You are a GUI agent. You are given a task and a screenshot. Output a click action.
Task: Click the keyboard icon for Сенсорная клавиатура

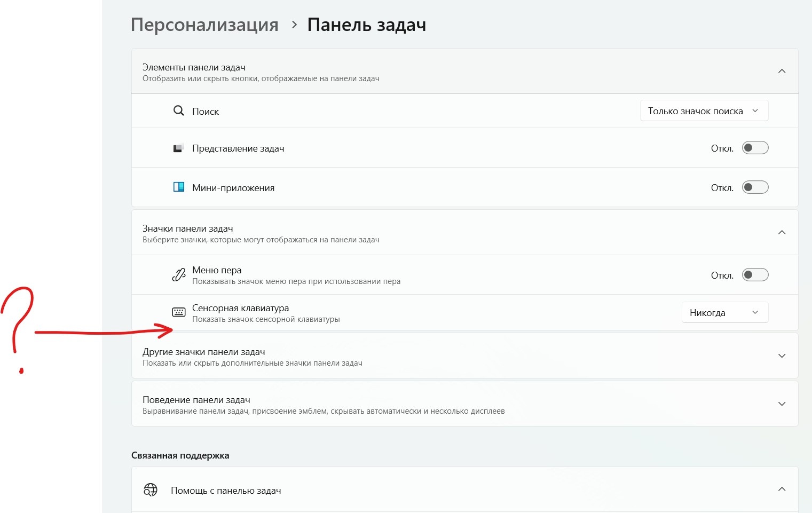(x=179, y=312)
